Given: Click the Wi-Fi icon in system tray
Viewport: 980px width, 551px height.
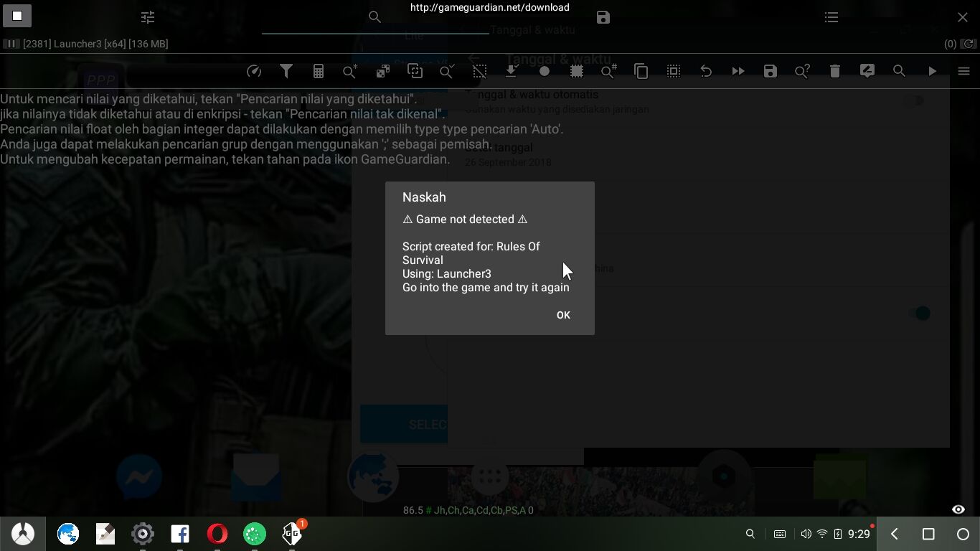Looking at the screenshot, I should point(822,534).
